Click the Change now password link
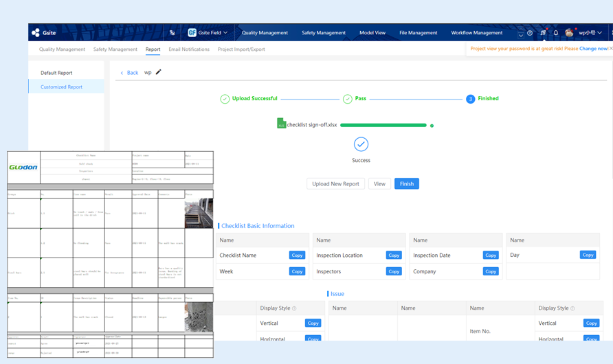613x364 pixels. pos(593,49)
